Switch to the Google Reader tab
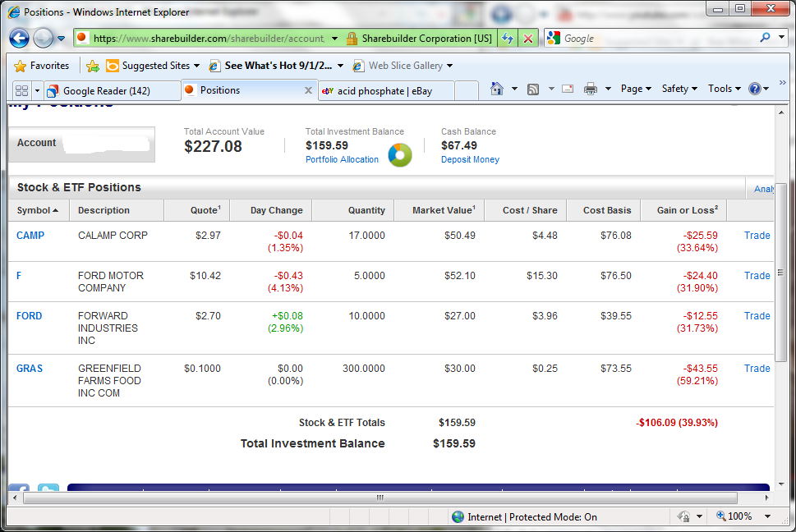Image resolution: width=796 pixels, height=532 pixels. click(107, 91)
